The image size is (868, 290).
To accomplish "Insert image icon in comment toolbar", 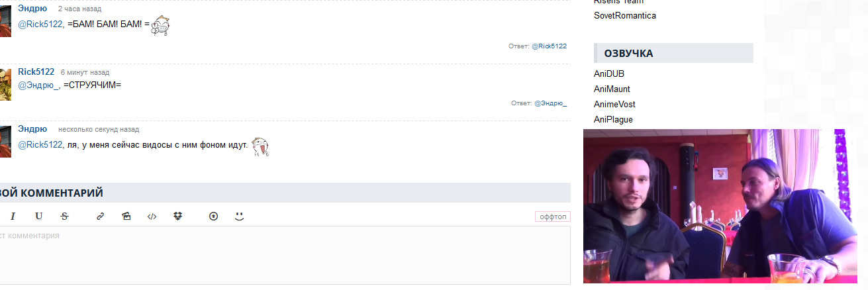I will click(x=126, y=216).
